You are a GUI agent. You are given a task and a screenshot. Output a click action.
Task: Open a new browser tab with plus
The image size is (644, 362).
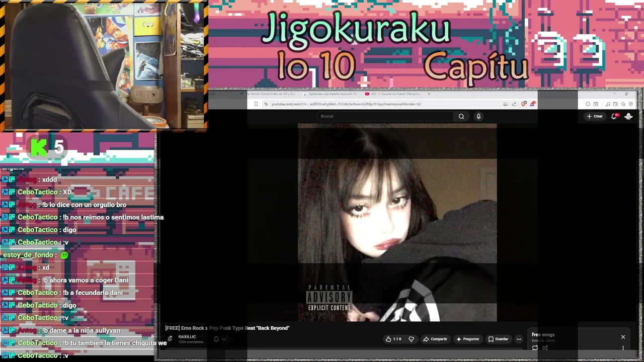(429, 94)
